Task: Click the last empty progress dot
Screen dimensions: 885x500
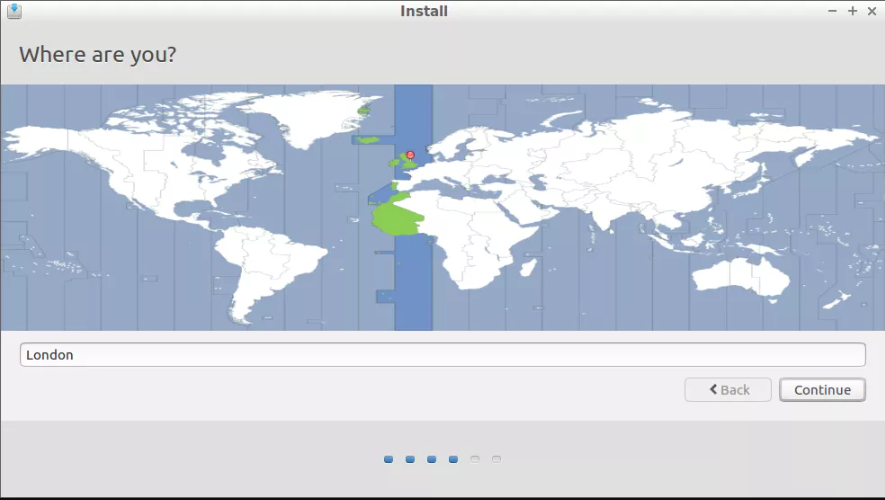Action: pos(496,459)
